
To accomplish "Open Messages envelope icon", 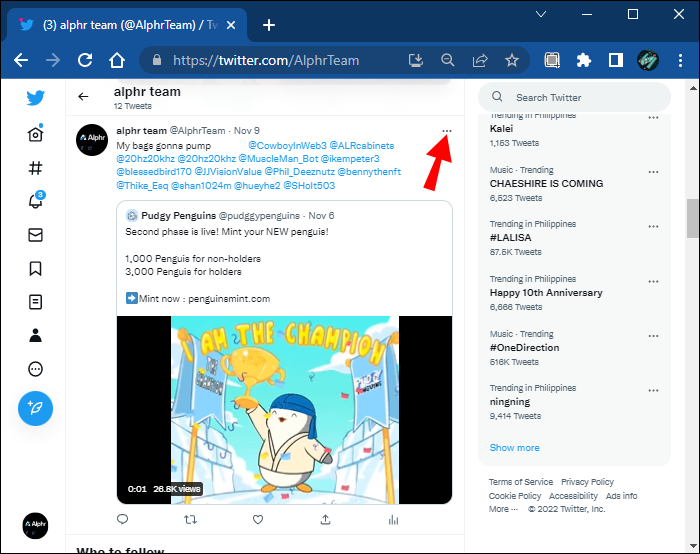I will click(35, 235).
